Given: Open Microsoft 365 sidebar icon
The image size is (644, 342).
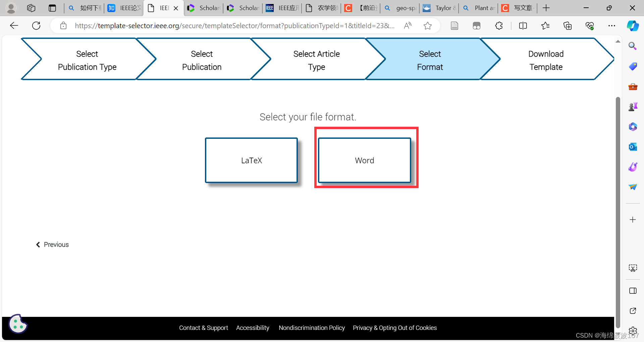Looking at the screenshot, I should pos(633,127).
